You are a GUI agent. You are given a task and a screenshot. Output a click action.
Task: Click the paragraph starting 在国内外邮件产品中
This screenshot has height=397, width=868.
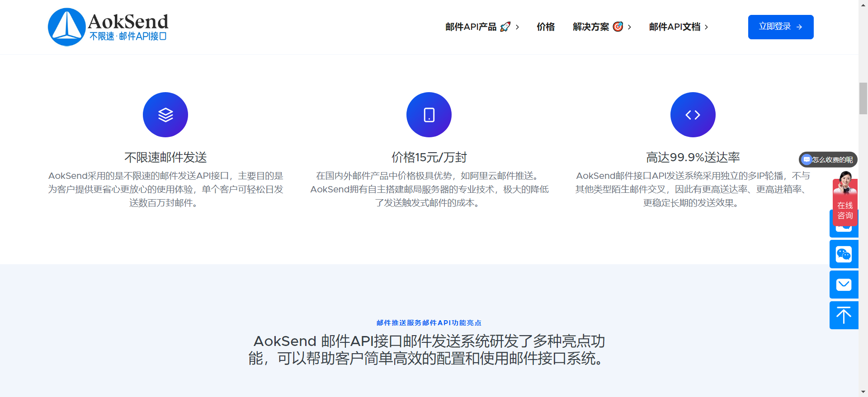point(429,189)
